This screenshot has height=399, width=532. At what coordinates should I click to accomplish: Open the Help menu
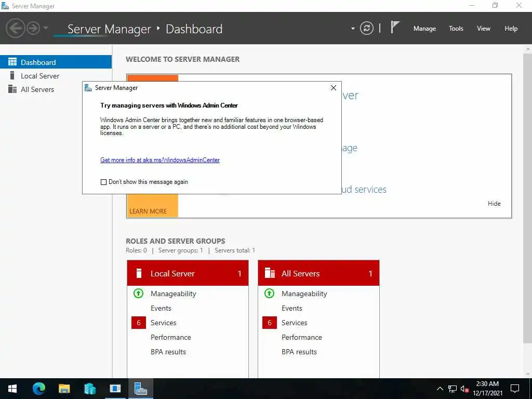point(511,29)
